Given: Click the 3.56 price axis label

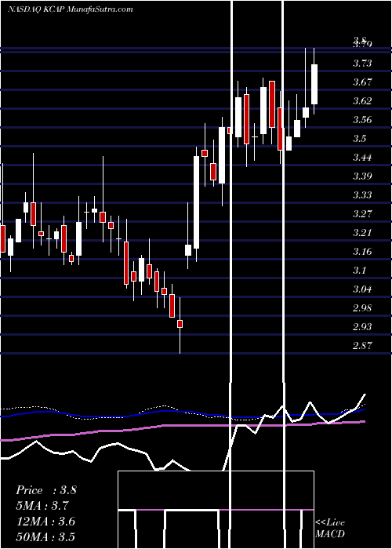Looking at the screenshot, I should click(x=362, y=120).
